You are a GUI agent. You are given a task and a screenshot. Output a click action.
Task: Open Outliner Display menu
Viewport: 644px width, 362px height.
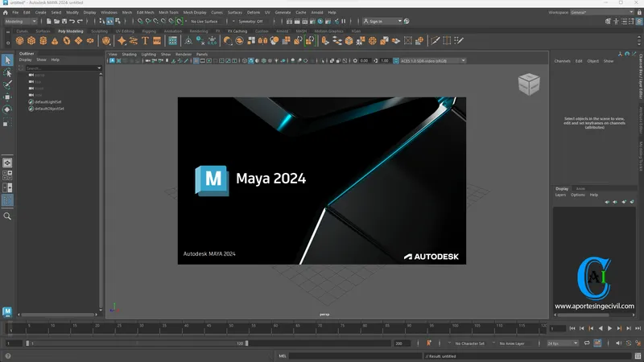coord(25,60)
